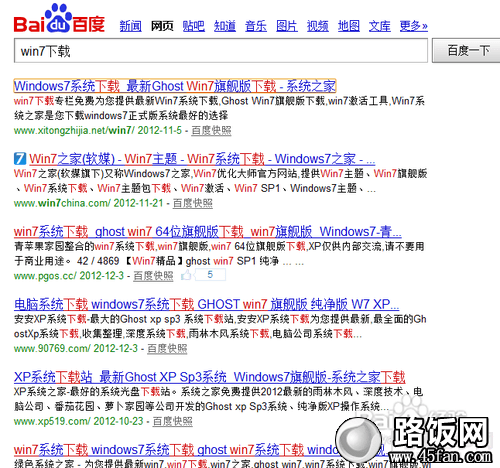This screenshot has height=468, width=500.
Task: Open the XP系统下载站 最新Ghost XP Sp3 result
Action: tap(209, 377)
